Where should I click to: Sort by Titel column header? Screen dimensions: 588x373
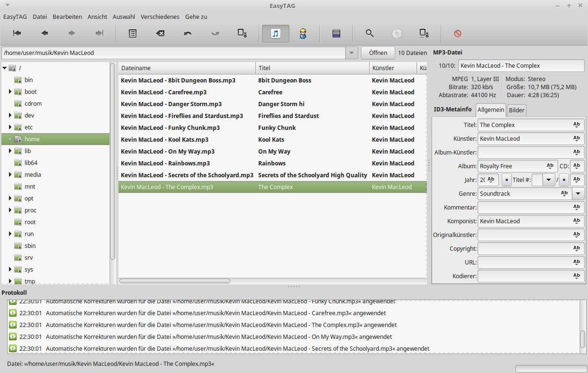(x=313, y=68)
